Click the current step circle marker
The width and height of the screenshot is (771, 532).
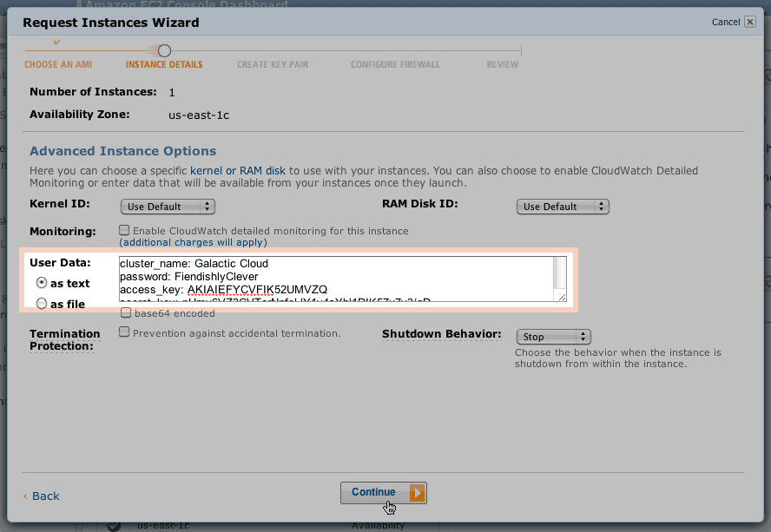pos(164,51)
